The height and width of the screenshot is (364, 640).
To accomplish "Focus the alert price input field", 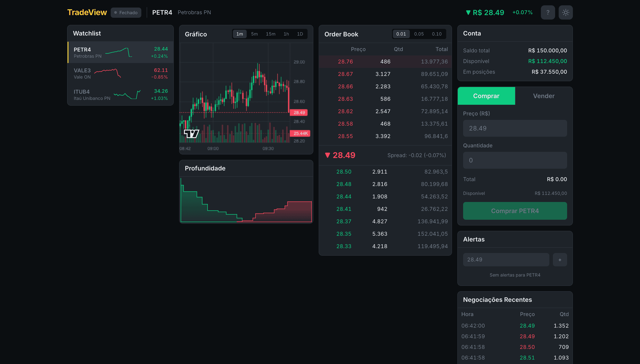I will [506, 260].
